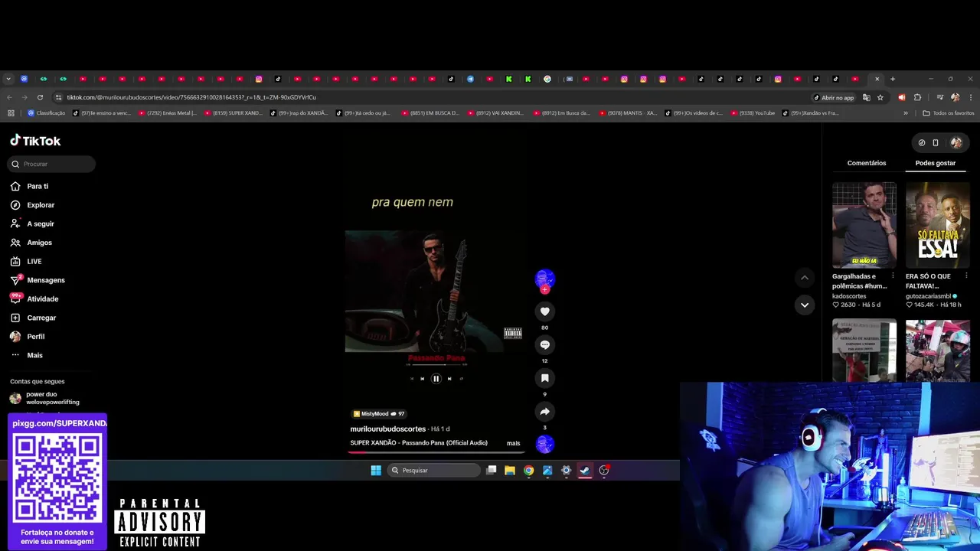Open File Explorer from taskbar
980x551 pixels.
pyautogui.click(x=510, y=471)
